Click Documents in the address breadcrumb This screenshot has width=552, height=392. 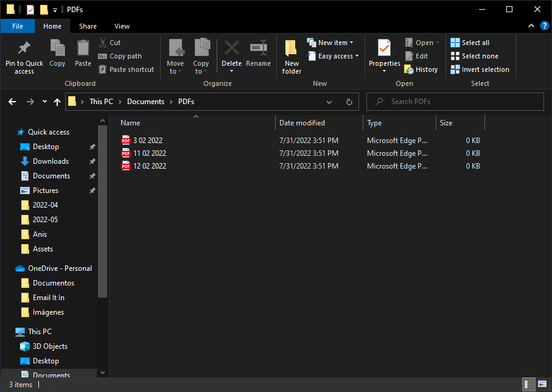pos(145,102)
